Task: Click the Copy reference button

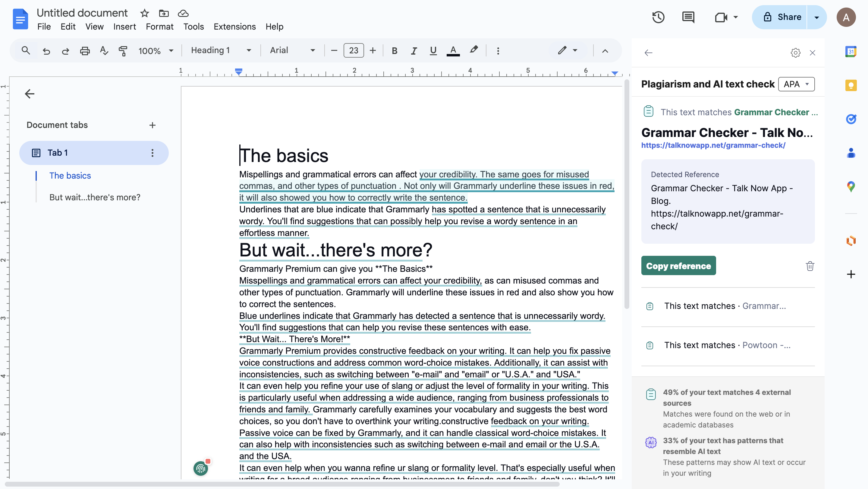Action: (x=678, y=265)
